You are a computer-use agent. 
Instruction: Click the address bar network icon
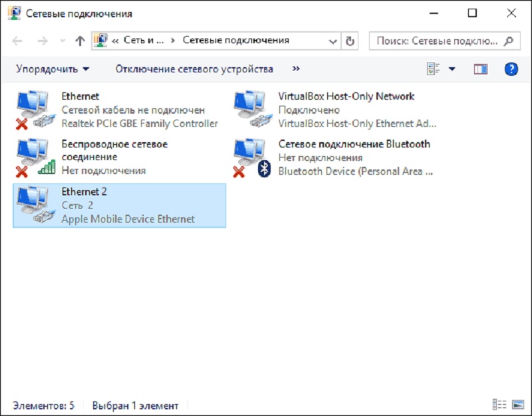(x=100, y=41)
